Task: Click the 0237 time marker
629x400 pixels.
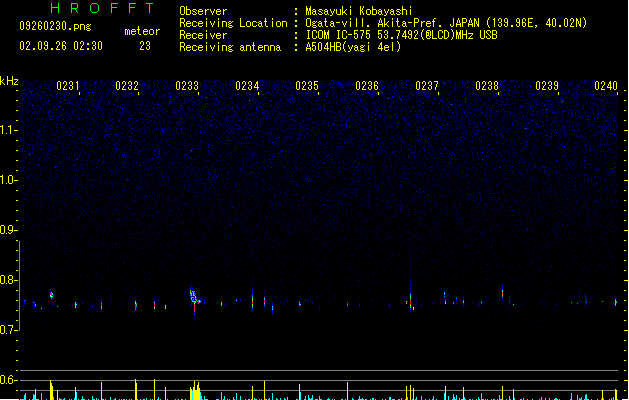Action: (427, 86)
